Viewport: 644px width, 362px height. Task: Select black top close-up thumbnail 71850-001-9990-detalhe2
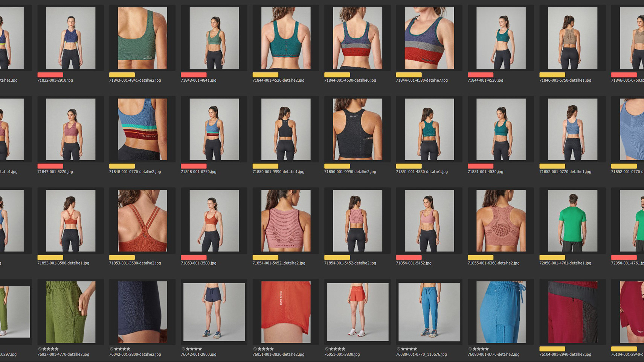[357, 129]
